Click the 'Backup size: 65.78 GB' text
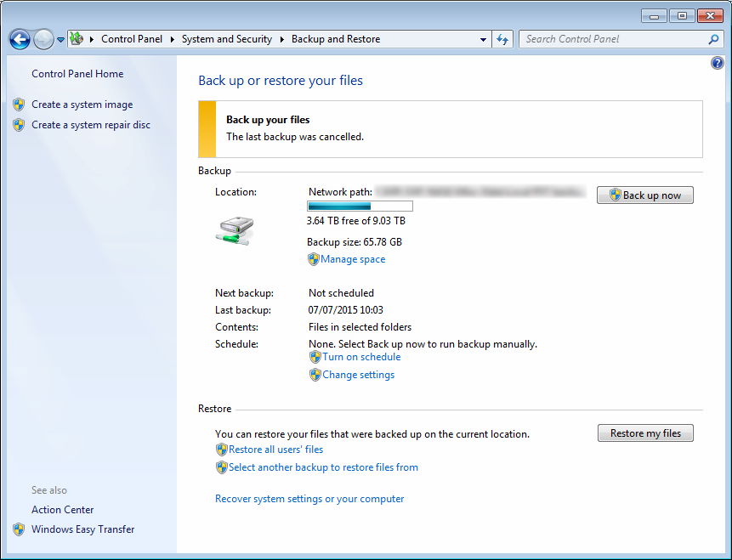 [x=355, y=242]
